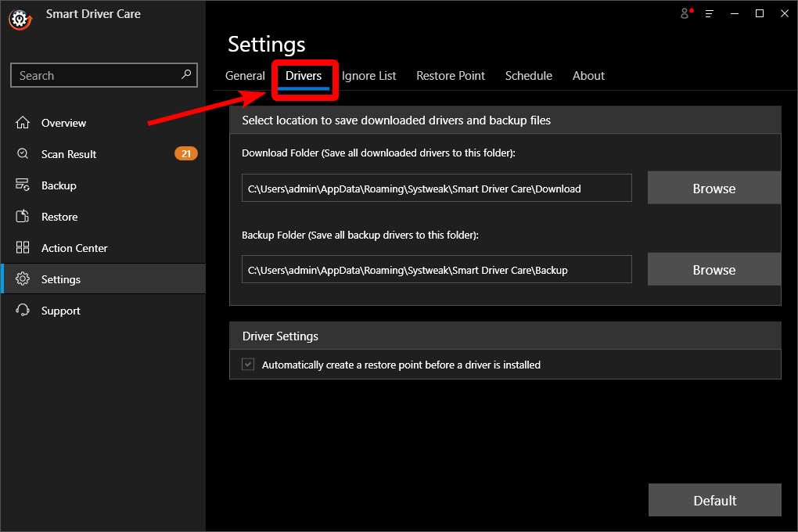
Task: Open the Ignore List tab
Action: click(368, 76)
